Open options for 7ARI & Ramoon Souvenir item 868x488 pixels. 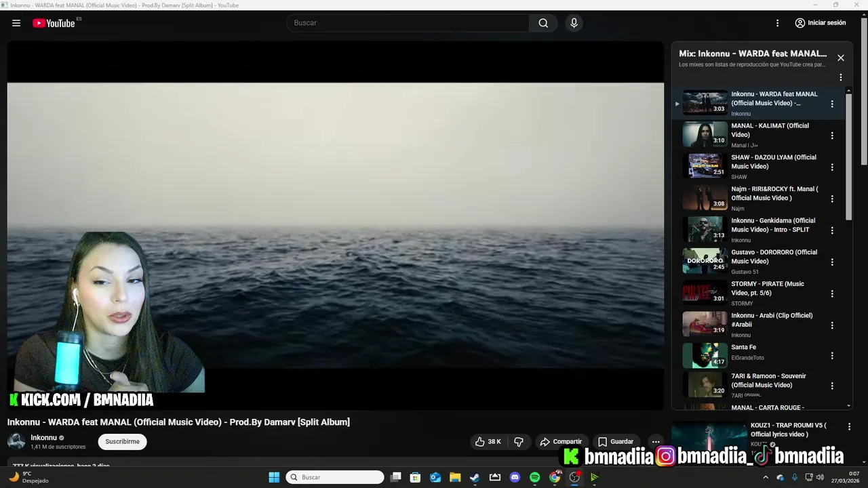832,386
